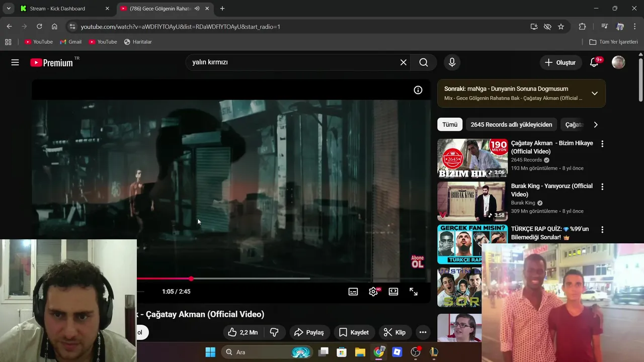The height and width of the screenshot is (362, 644).
Task: Open the Bizim Hikaye video thumbnail
Action: (472, 158)
